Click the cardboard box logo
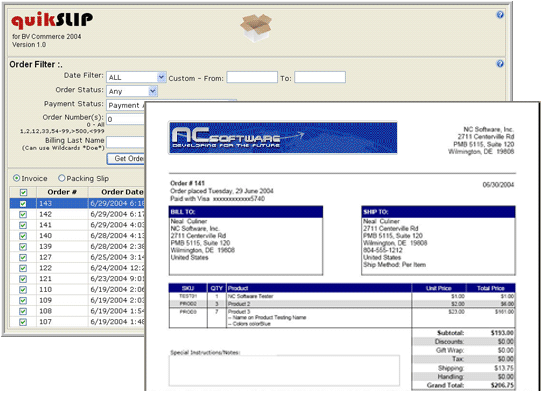The image size is (546, 395). click(256, 27)
